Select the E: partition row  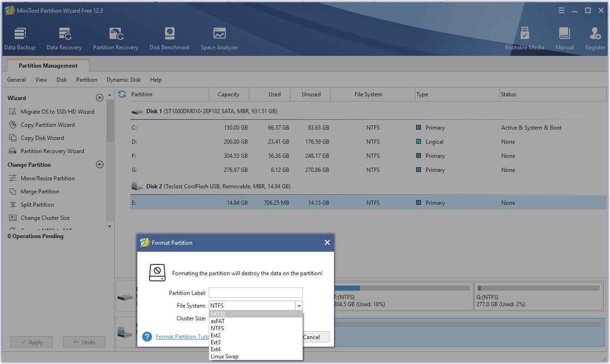click(368, 203)
